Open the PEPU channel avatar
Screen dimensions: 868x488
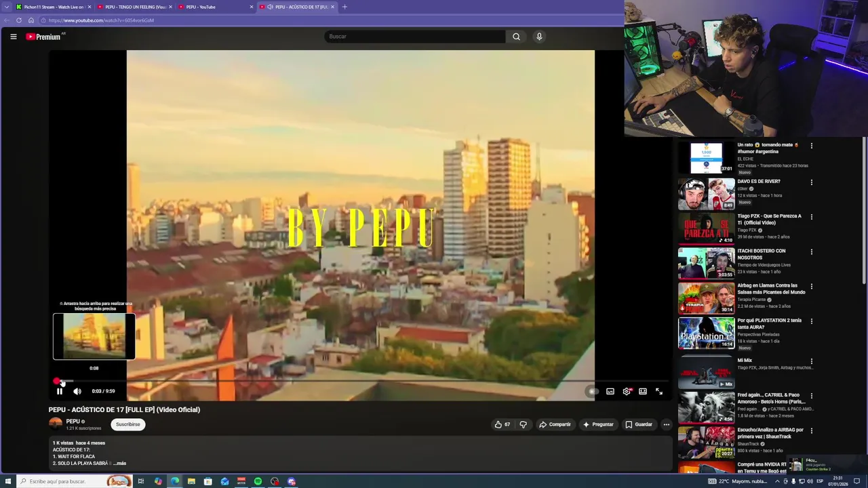coord(56,424)
